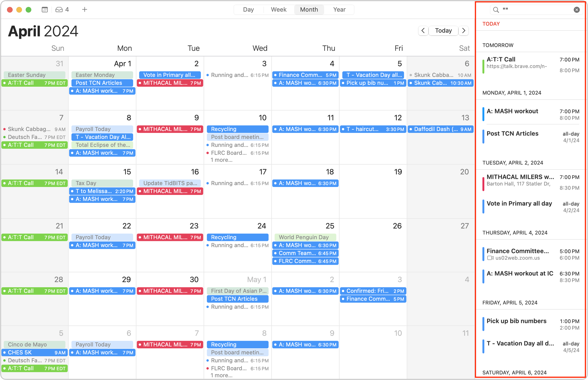The width and height of the screenshot is (588, 380).
Task: Switch to Day view
Action: pos(248,10)
